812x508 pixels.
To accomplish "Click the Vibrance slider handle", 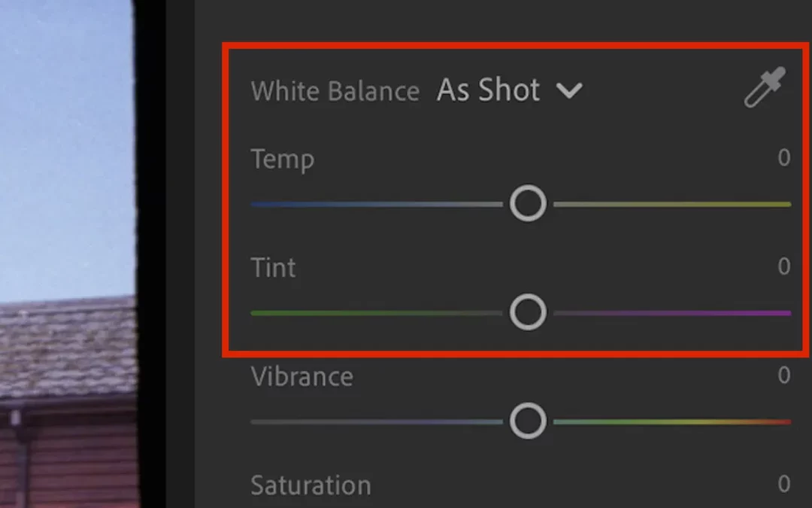I will pyautogui.click(x=528, y=421).
